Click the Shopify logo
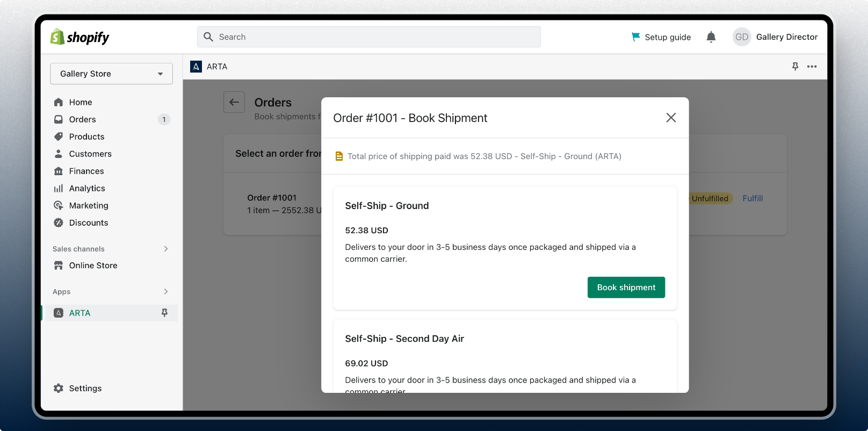Screen dimensions: 868x431 tap(79, 37)
